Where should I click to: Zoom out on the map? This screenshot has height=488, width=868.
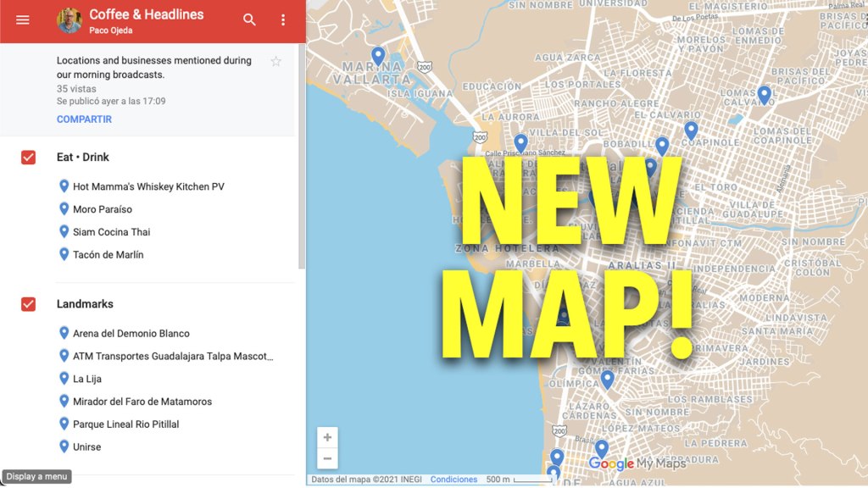pyautogui.click(x=327, y=459)
